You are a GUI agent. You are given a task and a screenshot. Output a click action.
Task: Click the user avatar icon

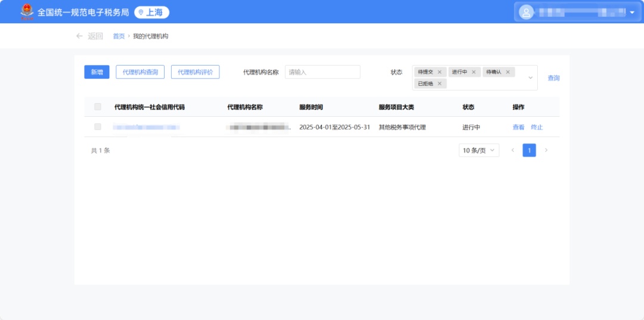point(526,12)
